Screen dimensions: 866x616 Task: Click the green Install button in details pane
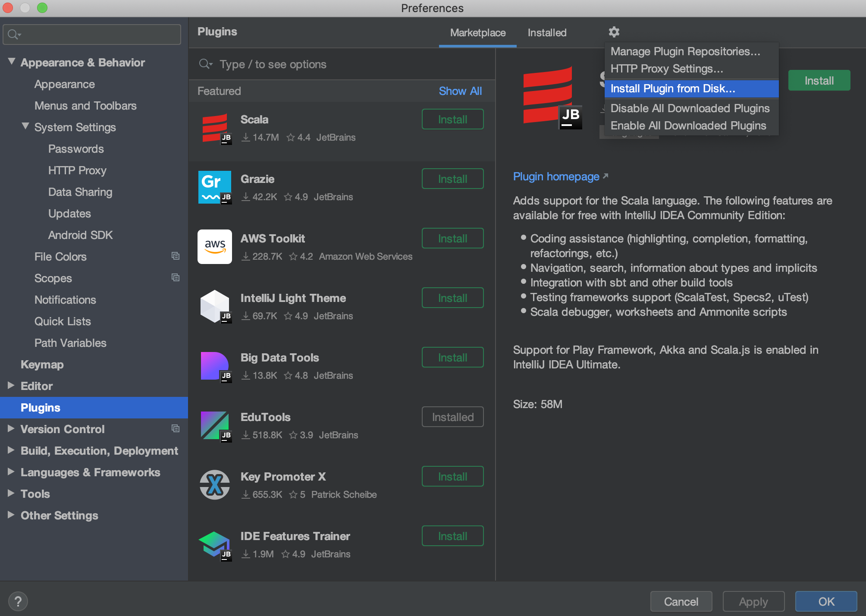[819, 80]
